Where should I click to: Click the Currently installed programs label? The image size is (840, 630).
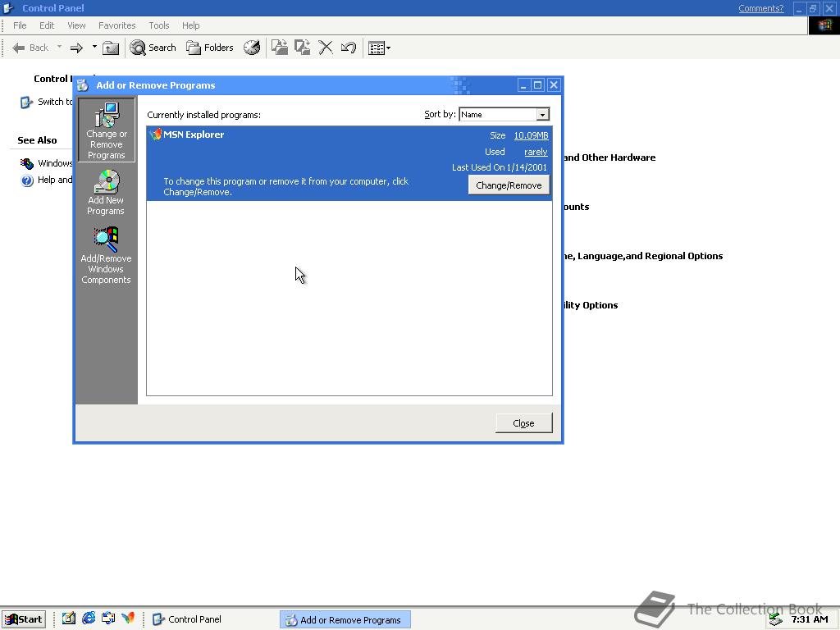pyautogui.click(x=203, y=115)
